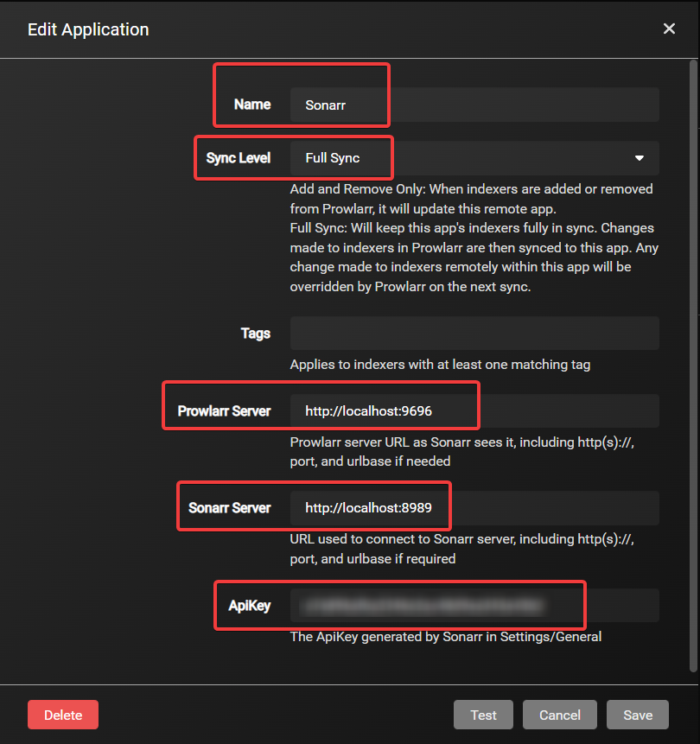The image size is (700, 744).
Task: Click the Prowlarr Server URL field
Action: pos(474,411)
